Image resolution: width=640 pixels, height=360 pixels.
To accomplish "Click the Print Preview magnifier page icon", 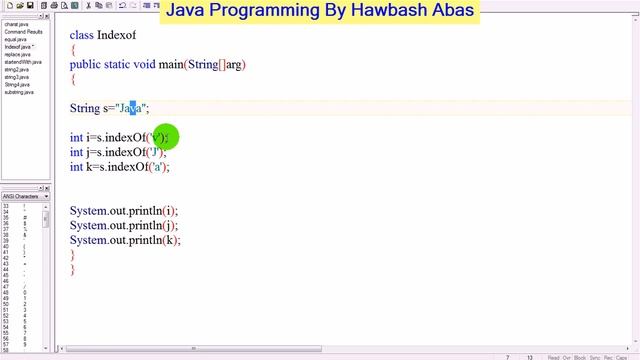I will tap(64, 6).
